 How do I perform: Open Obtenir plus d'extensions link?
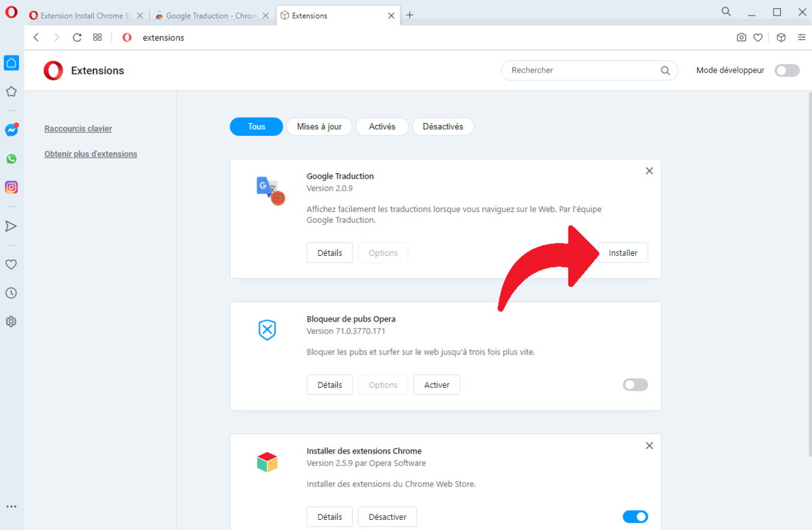click(91, 154)
